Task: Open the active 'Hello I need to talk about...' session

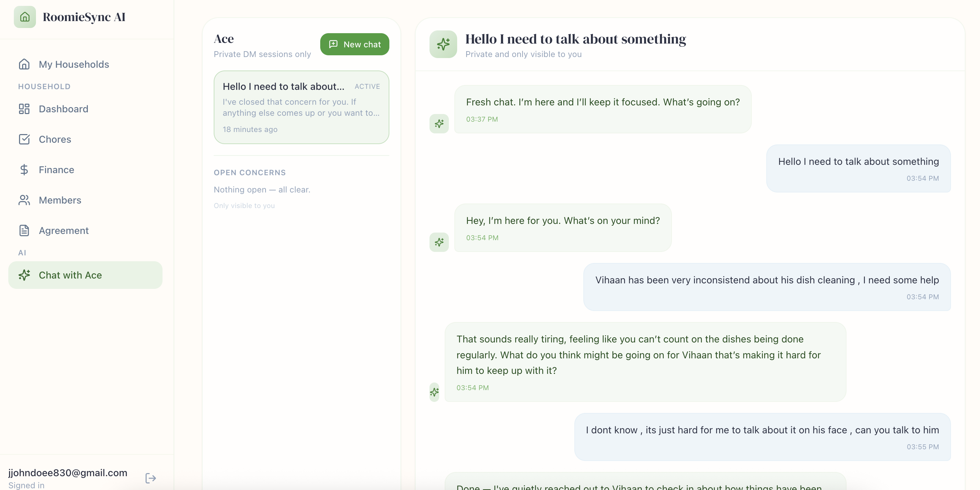Action: 301,107
